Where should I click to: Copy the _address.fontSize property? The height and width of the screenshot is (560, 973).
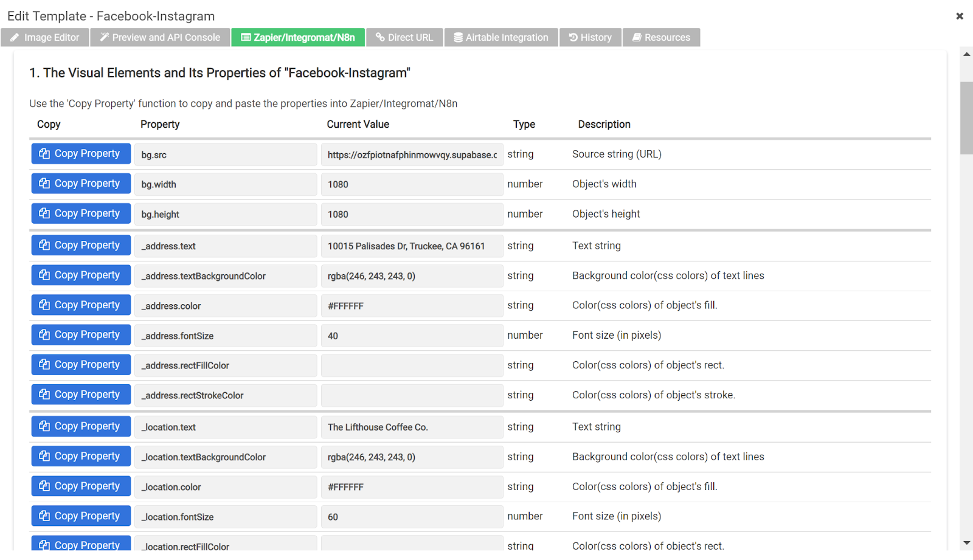tap(81, 335)
